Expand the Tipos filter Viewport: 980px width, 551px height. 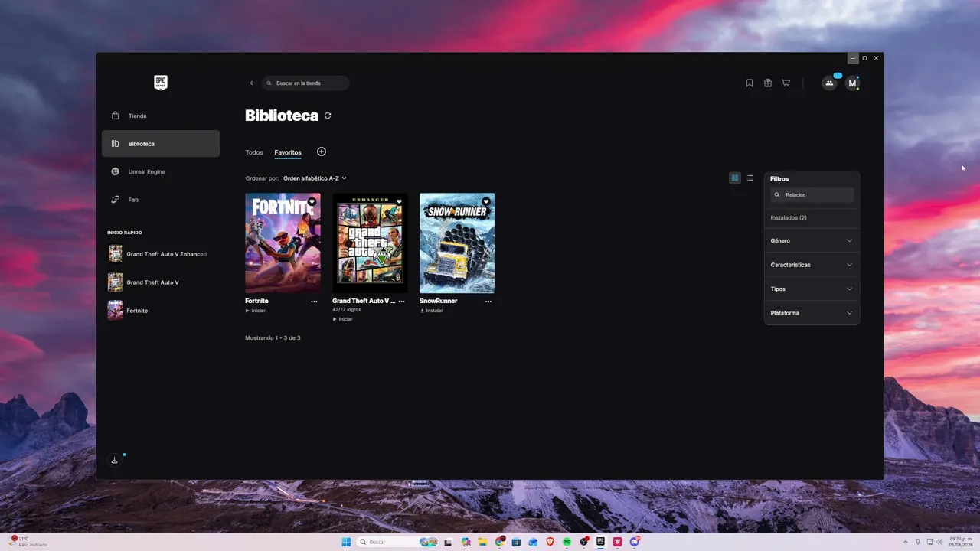pos(812,289)
